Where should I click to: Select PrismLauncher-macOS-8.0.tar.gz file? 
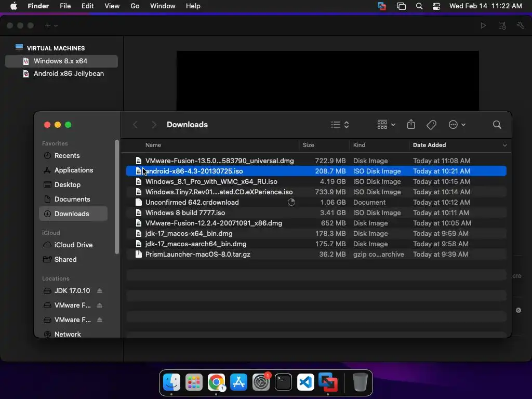tap(316, 255)
